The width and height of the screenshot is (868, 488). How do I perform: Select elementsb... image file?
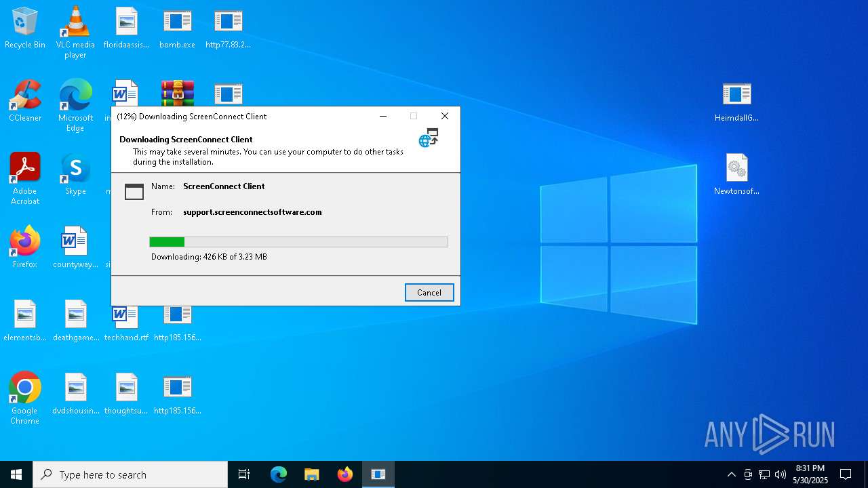click(25, 321)
